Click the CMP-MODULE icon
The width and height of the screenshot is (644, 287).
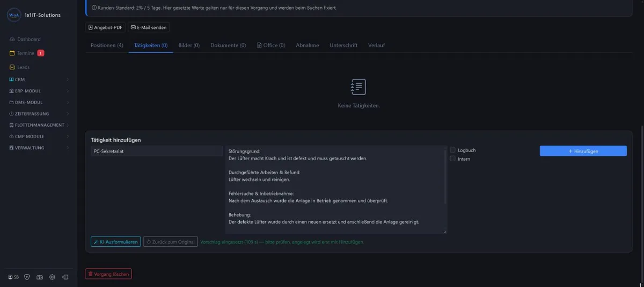tap(11, 137)
